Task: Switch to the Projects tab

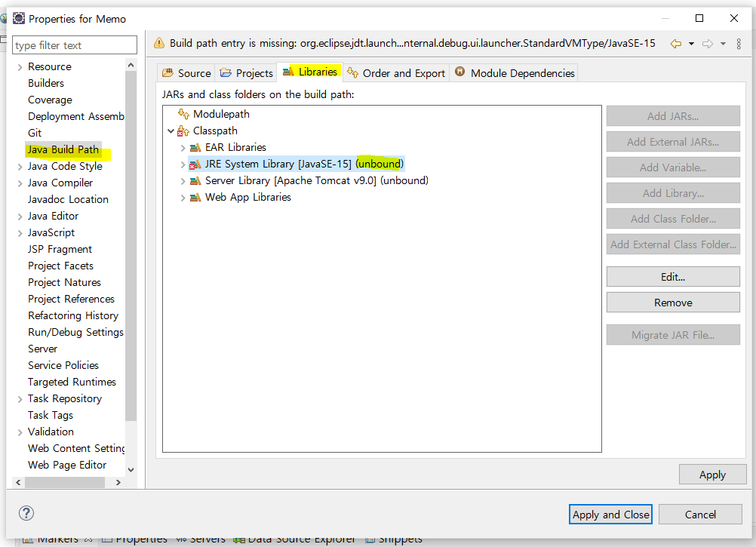Action: click(247, 72)
